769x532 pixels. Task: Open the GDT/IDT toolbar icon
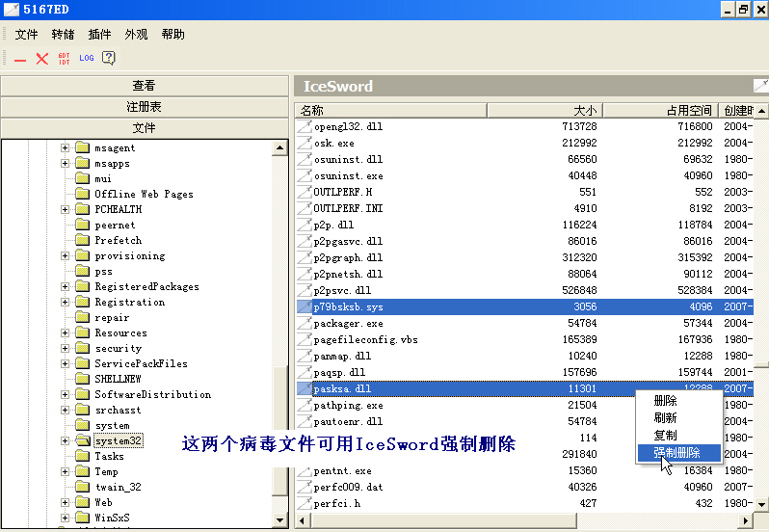pos(65,59)
